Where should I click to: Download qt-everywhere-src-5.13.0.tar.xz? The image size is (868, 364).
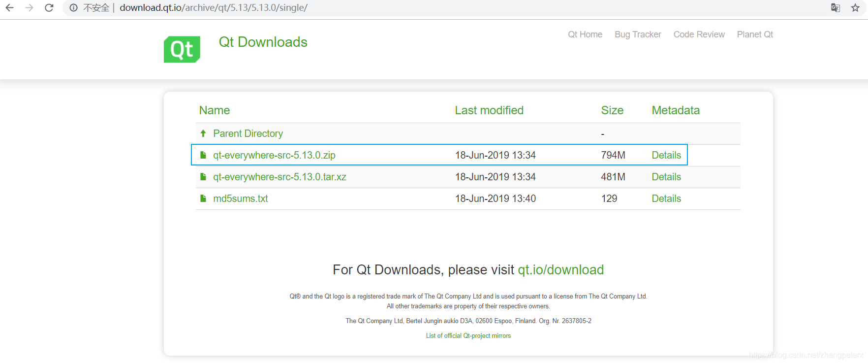(x=279, y=177)
